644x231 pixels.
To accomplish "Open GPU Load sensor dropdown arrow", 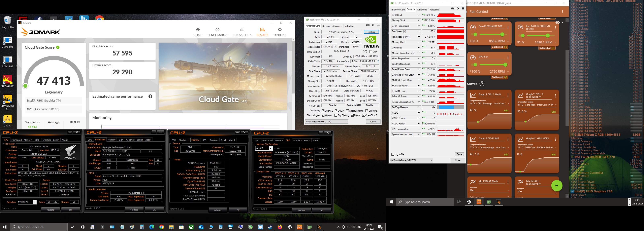I will (x=419, y=48).
